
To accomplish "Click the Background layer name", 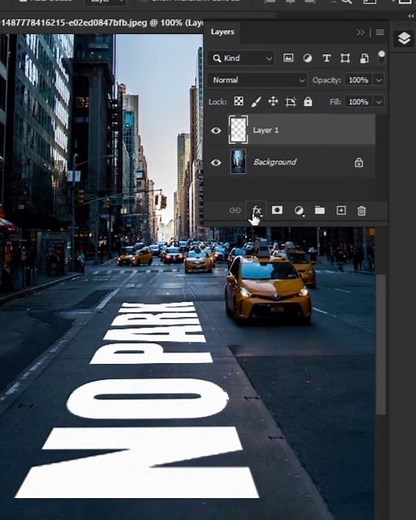I will click(x=275, y=162).
